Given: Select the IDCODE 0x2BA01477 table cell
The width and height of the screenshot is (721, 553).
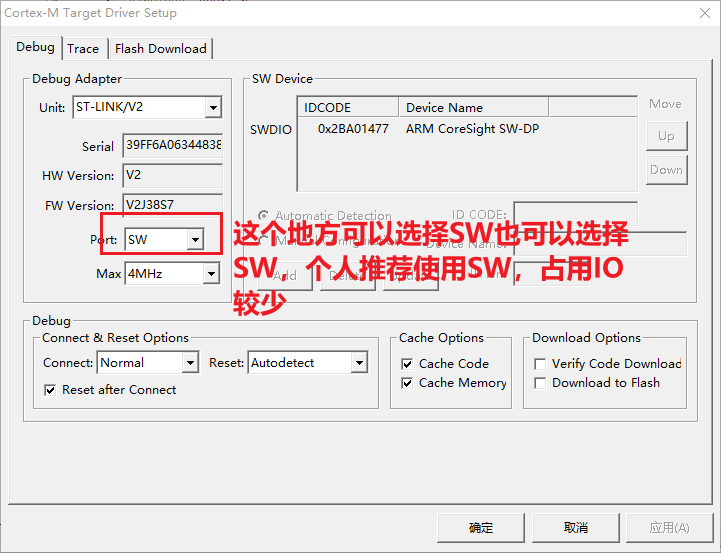Looking at the screenshot, I should tap(353, 129).
